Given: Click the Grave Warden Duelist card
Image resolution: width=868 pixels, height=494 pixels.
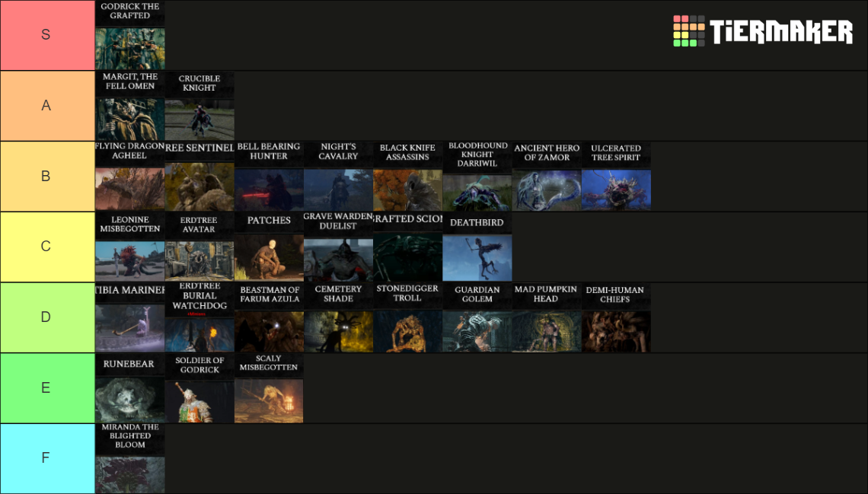Looking at the screenshot, I should click(338, 247).
